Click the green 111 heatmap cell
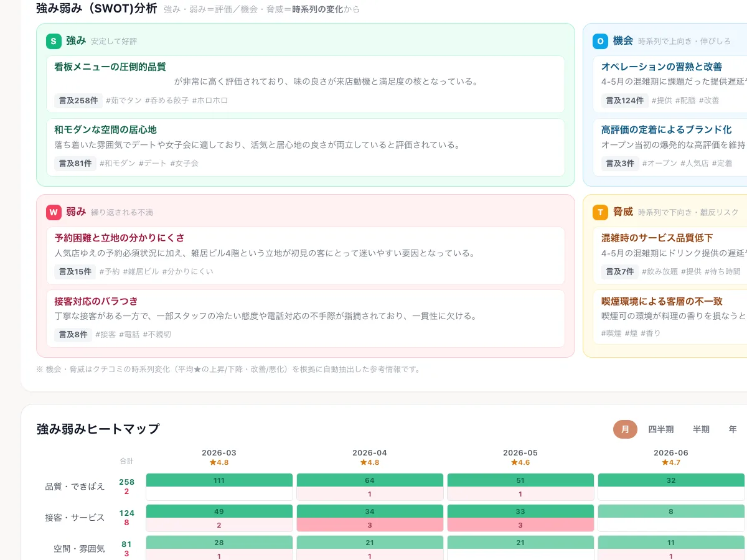The height and width of the screenshot is (560, 747). (219, 480)
